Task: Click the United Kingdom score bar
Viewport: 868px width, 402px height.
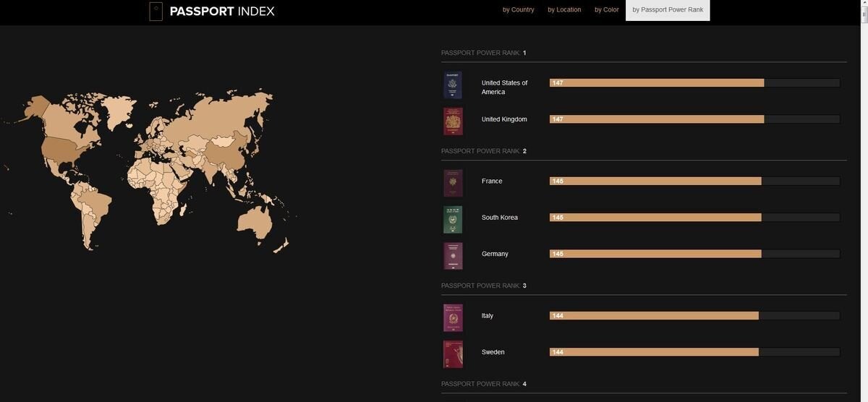Action: (694, 119)
